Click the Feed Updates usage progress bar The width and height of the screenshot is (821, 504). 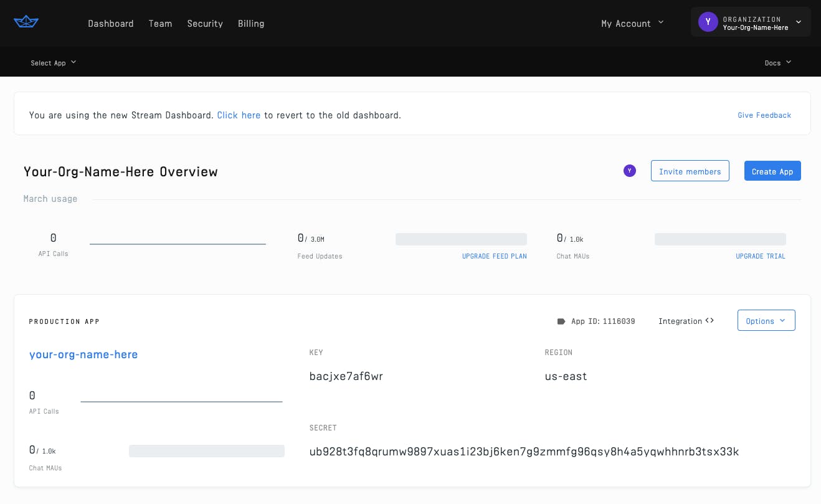click(x=461, y=239)
